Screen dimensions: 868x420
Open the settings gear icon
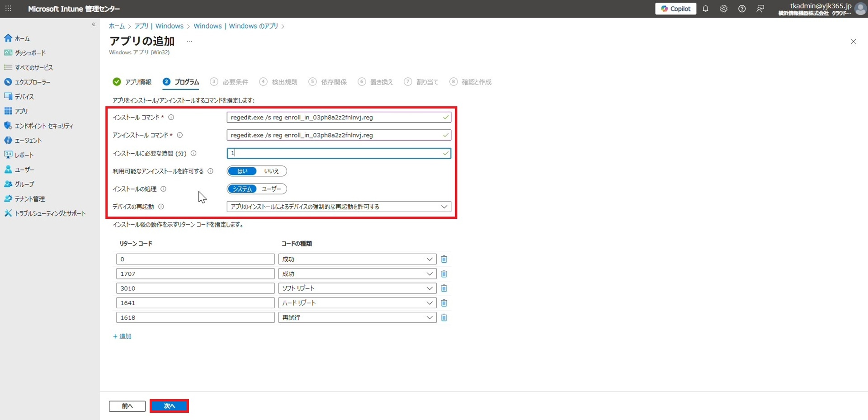coord(723,9)
